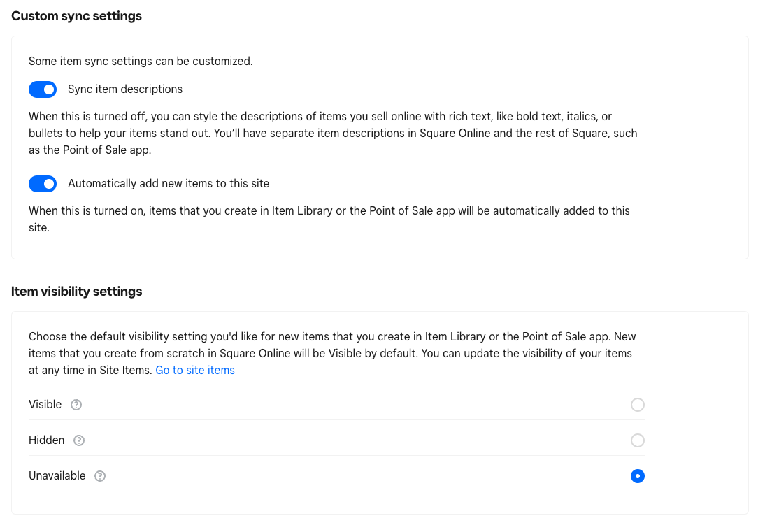
Task: Click the paragraph about rich text descriptions
Action: click(x=333, y=133)
